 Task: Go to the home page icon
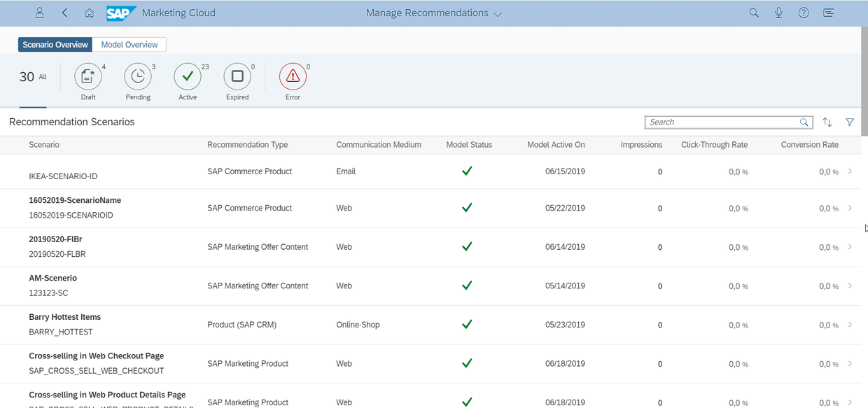(89, 13)
